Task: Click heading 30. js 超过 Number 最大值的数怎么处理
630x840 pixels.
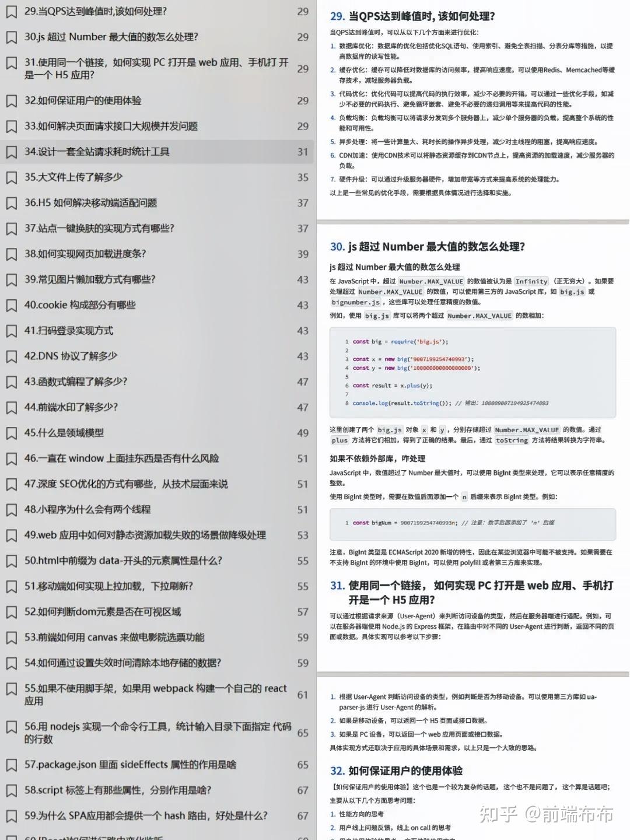Action: [428, 247]
